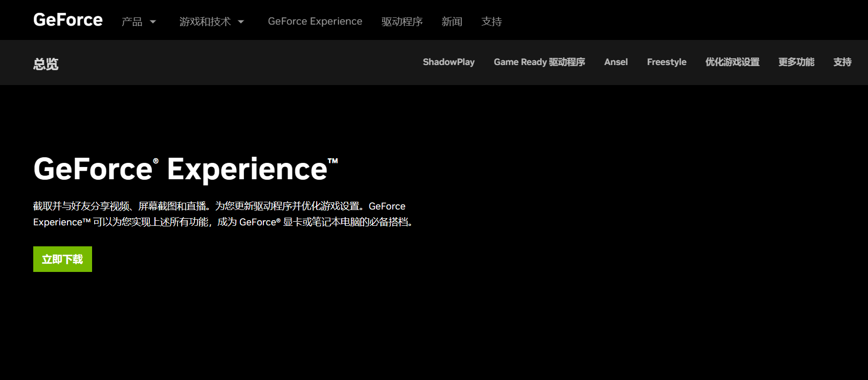Expand the 产品 dropdown arrow

(153, 22)
